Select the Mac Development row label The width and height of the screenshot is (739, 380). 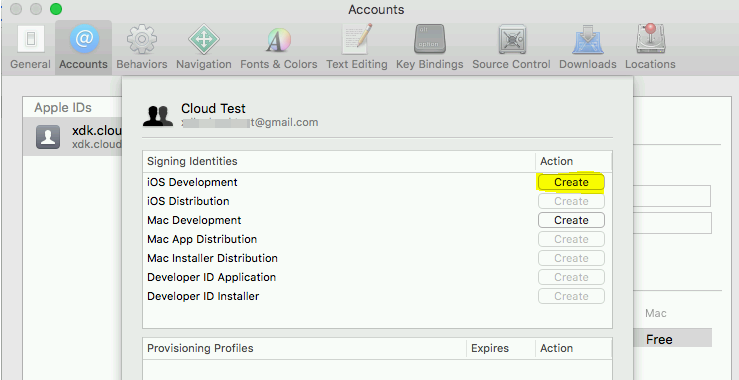pos(194,220)
